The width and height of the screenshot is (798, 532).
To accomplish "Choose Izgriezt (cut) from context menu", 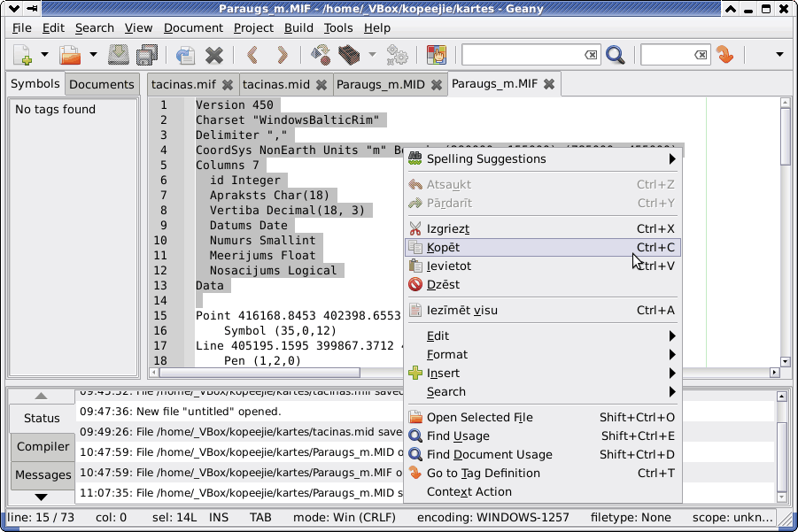I will tap(543, 229).
